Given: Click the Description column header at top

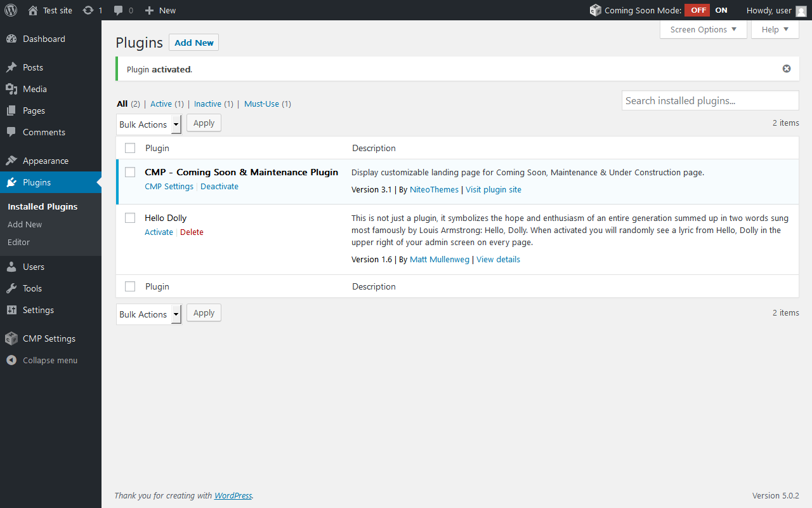Looking at the screenshot, I should click(x=374, y=148).
